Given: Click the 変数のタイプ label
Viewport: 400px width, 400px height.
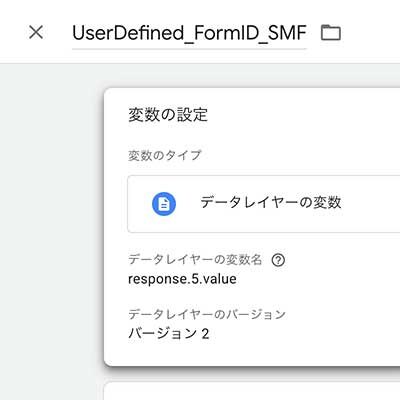Looking at the screenshot, I should pyautogui.click(x=165, y=155).
